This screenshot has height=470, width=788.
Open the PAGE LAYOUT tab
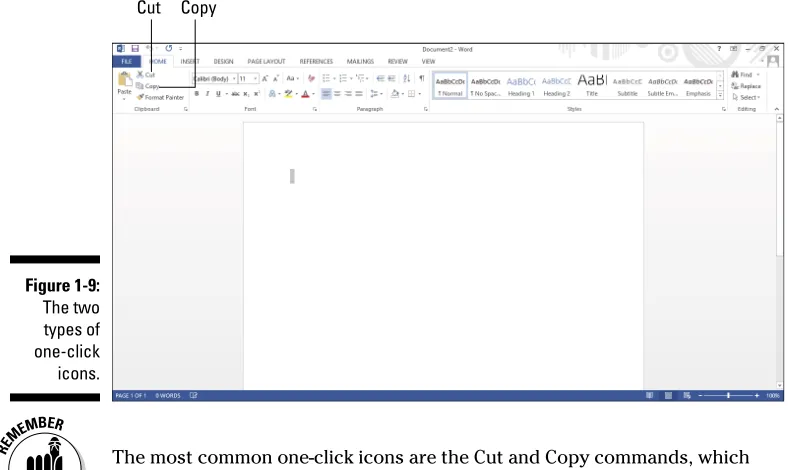coord(266,61)
